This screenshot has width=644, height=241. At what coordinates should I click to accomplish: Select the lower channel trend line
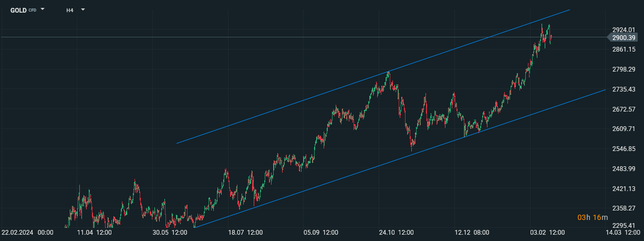pos(399,158)
